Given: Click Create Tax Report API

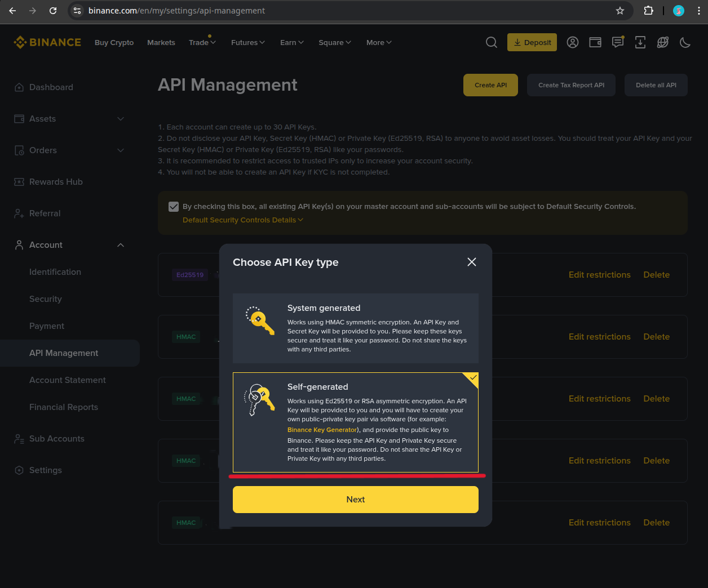Looking at the screenshot, I should pos(571,85).
